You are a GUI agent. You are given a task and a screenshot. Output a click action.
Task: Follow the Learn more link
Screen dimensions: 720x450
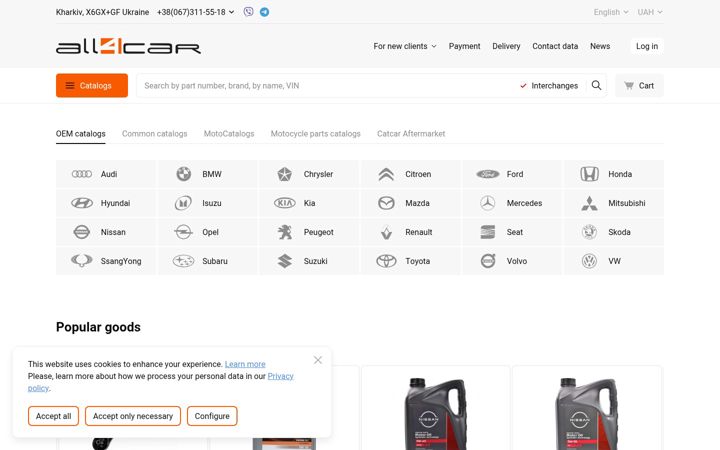coord(245,364)
